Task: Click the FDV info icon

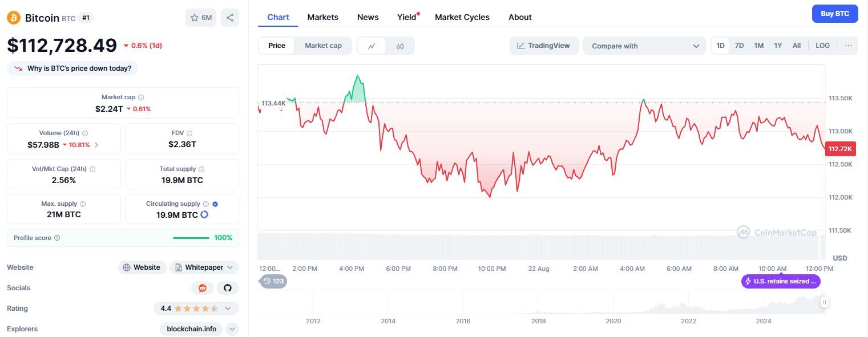Action: (189, 133)
